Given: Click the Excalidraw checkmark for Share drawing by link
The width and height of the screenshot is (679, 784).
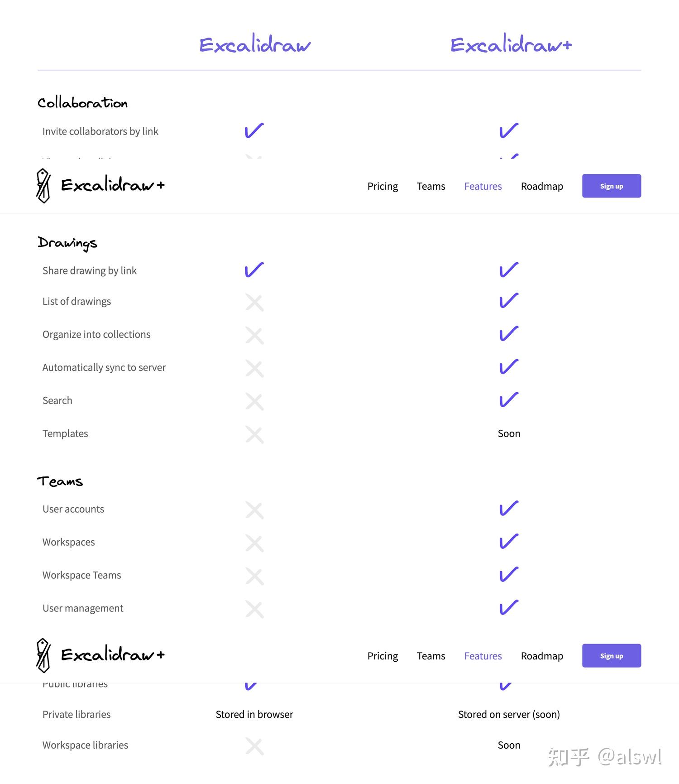Looking at the screenshot, I should click(254, 270).
